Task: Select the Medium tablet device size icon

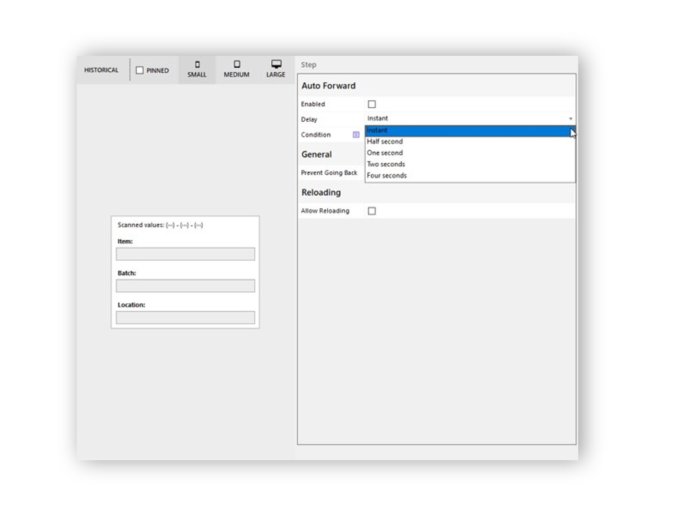Action: pos(237,65)
